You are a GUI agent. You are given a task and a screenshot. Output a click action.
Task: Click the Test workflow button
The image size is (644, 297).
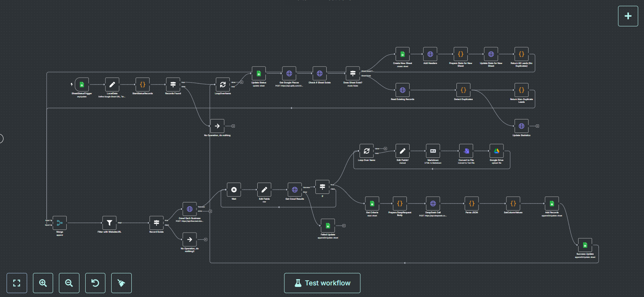(x=322, y=283)
